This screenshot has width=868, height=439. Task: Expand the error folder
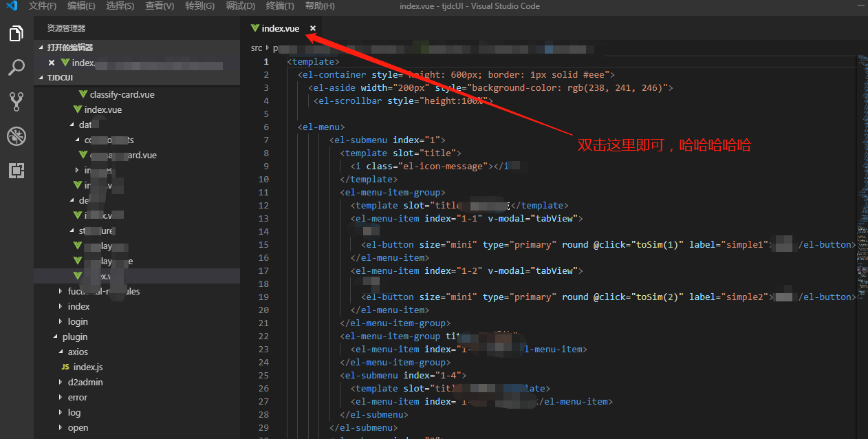click(x=137, y=397)
